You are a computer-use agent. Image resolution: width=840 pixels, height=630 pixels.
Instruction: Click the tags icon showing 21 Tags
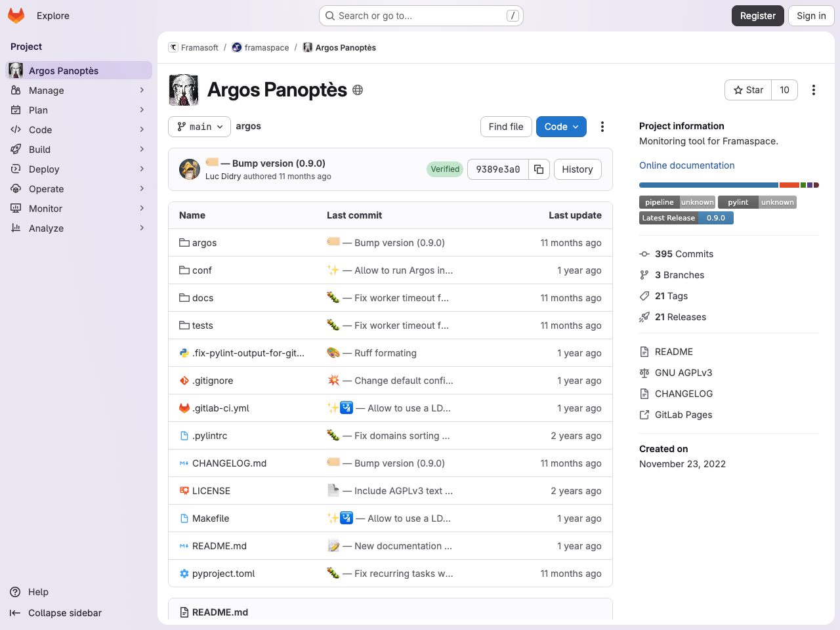coord(644,296)
